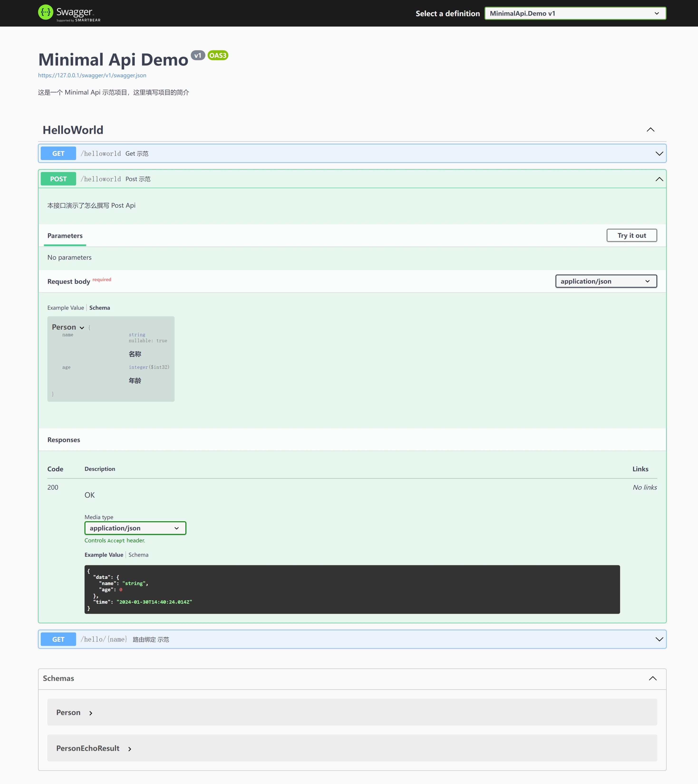Collapse the POST /helloworld row arrow

tap(659, 179)
